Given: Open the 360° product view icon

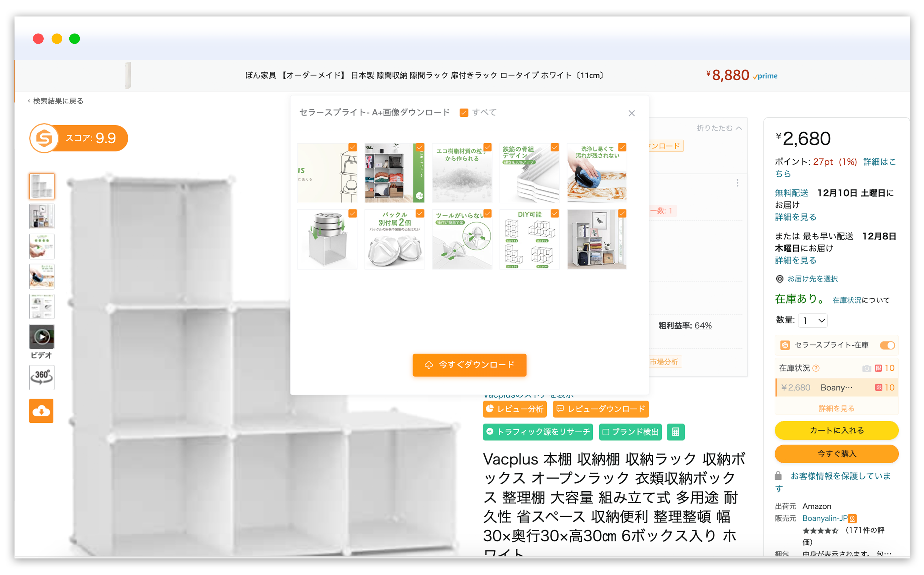Looking at the screenshot, I should [42, 377].
